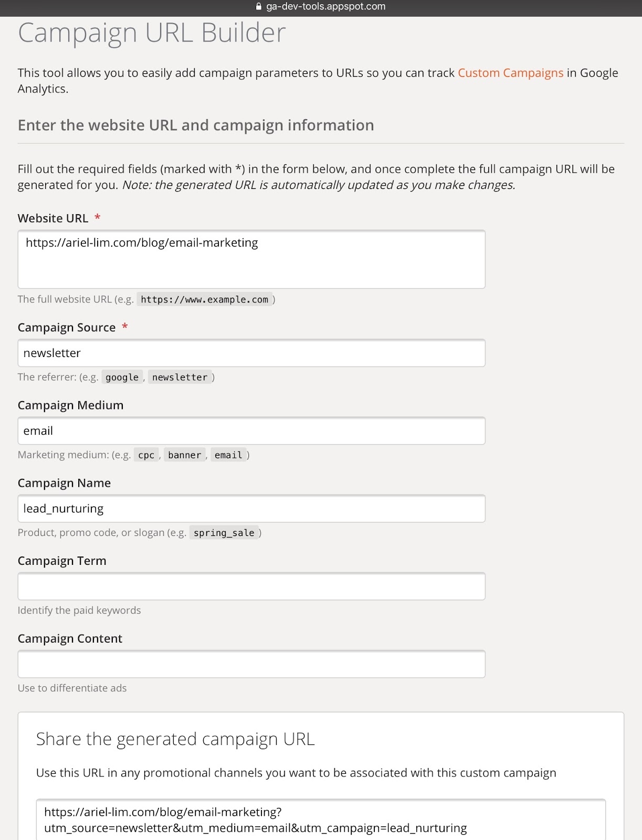This screenshot has width=642, height=840.
Task: Focus the empty Campaign Content field
Action: pyautogui.click(x=251, y=664)
